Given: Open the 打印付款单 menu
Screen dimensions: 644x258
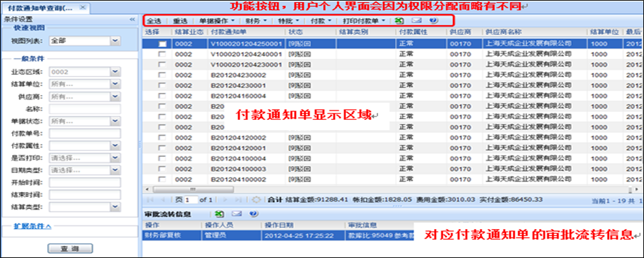Looking at the screenshot, I should coord(364,20).
